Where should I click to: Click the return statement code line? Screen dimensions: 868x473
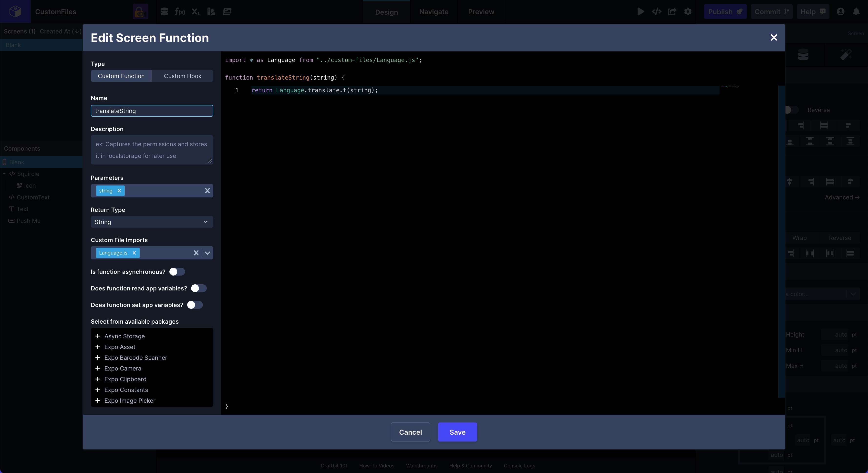pyautogui.click(x=315, y=90)
